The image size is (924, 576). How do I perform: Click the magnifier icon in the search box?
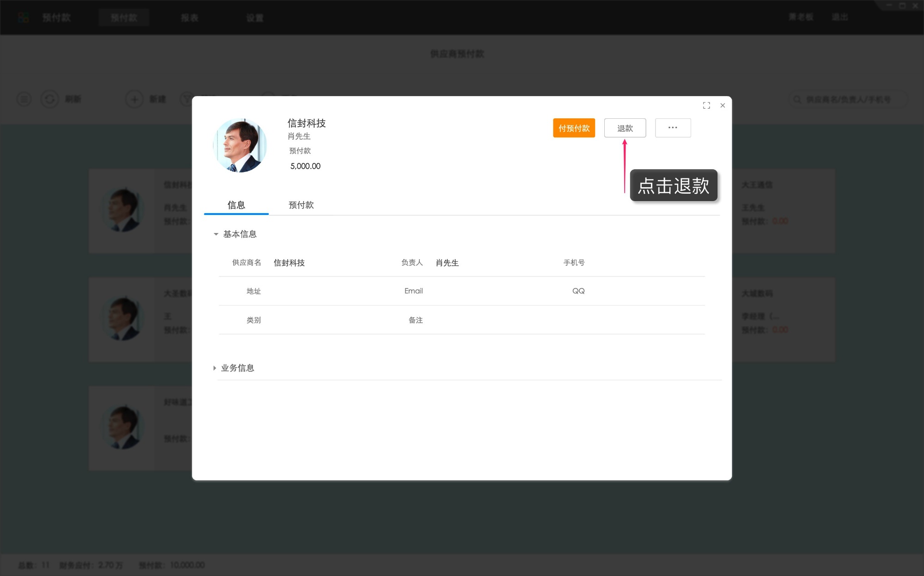click(x=797, y=99)
